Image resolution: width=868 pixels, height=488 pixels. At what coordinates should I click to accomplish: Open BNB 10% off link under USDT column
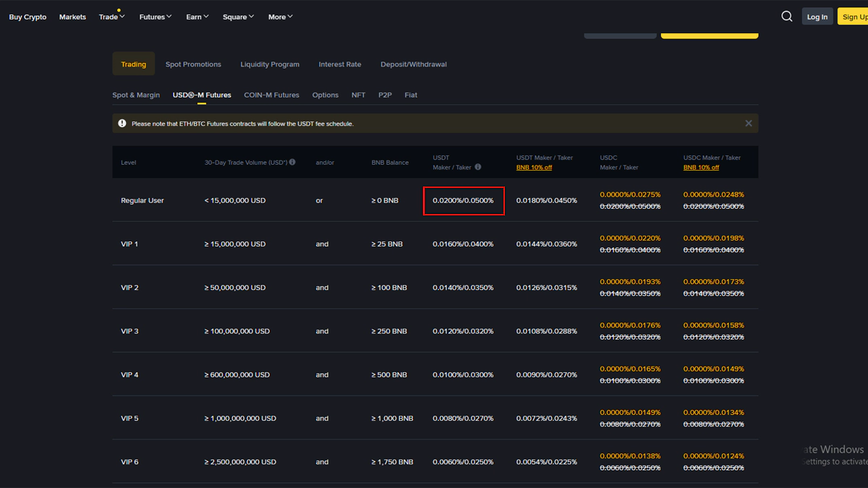click(x=534, y=167)
